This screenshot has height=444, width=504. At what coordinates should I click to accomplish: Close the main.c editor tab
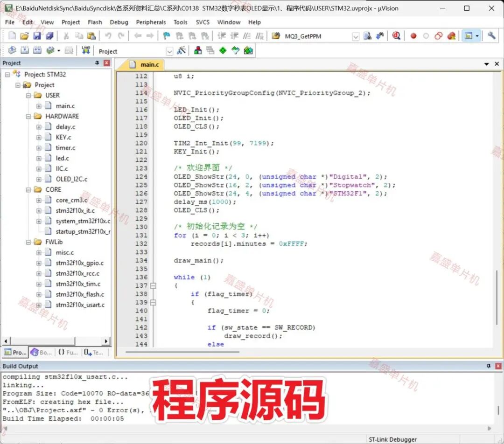tap(497, 64)
